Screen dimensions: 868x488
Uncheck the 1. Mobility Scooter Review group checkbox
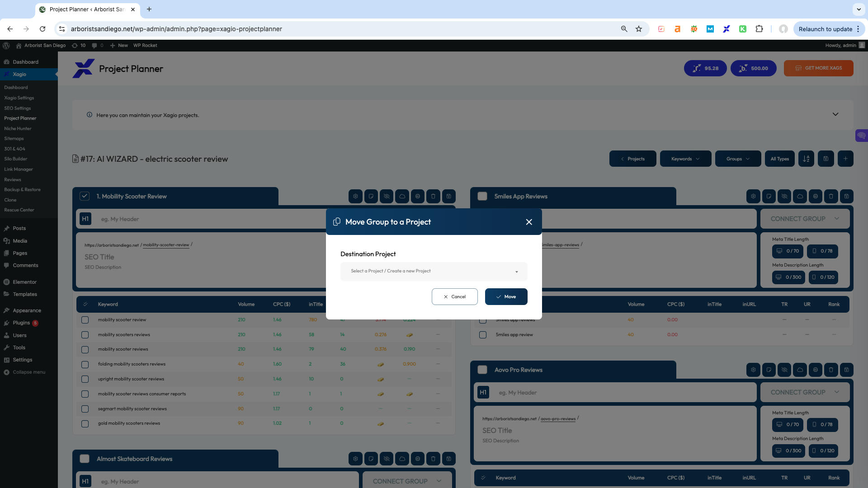pos(85,196)
